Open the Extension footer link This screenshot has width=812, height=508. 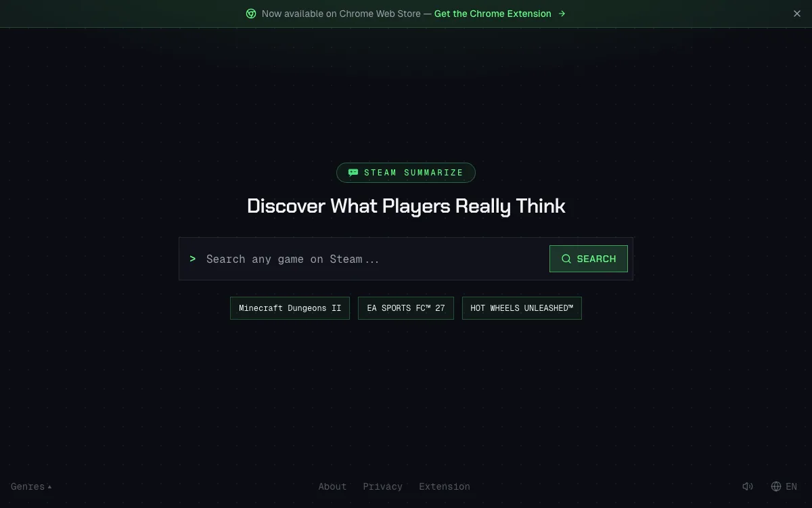coord(445,486)
